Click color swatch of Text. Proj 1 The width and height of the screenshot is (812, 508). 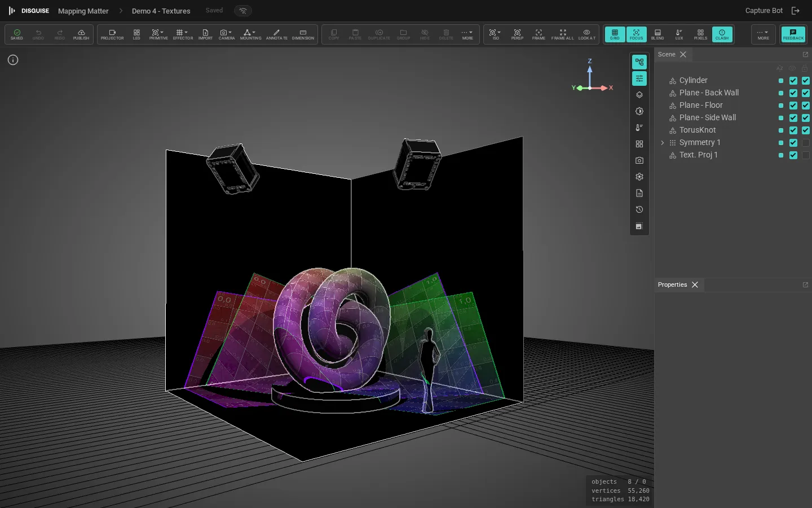coord(781,155)
